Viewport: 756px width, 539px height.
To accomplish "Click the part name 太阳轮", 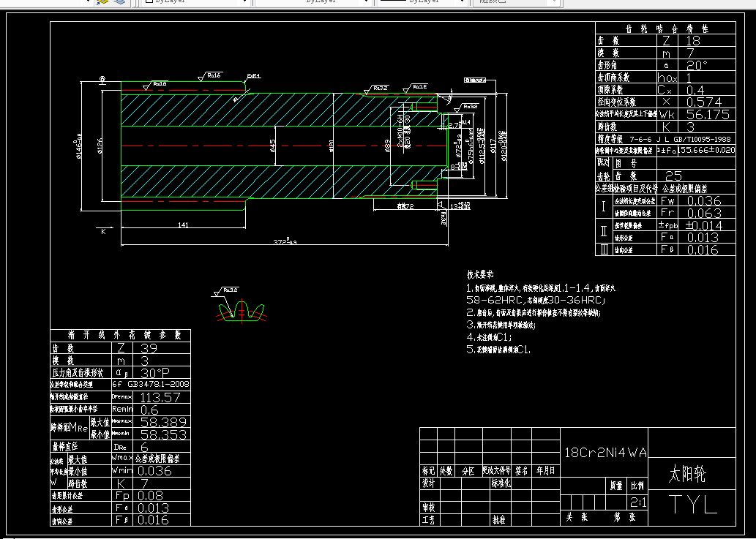I will [x=687, y=475].
